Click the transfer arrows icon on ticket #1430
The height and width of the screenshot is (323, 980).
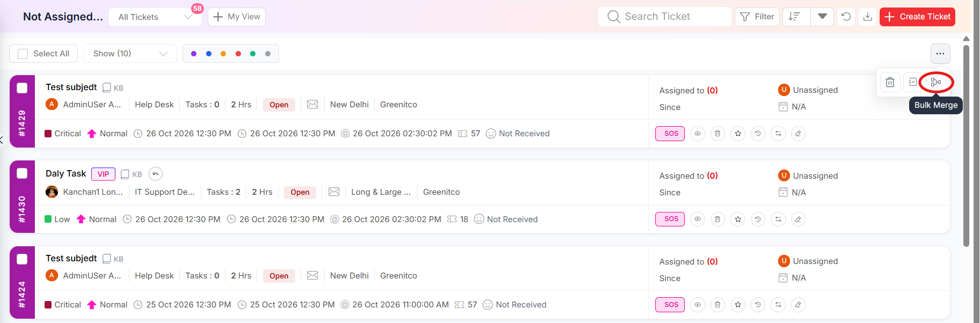point(778,219)
